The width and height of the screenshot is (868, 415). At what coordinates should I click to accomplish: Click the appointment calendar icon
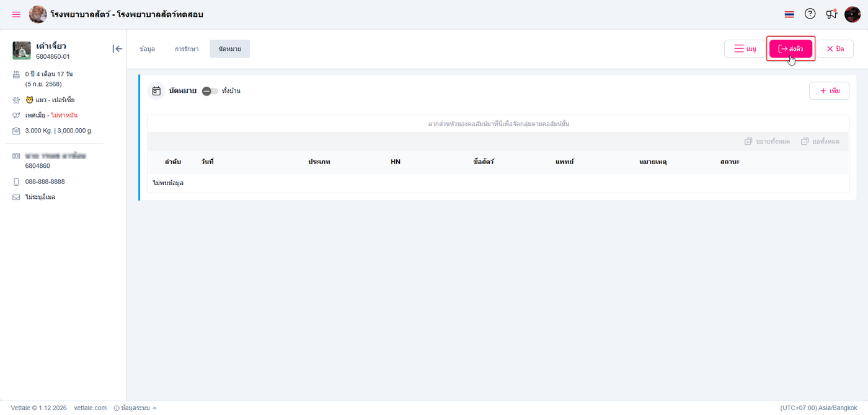156,91
